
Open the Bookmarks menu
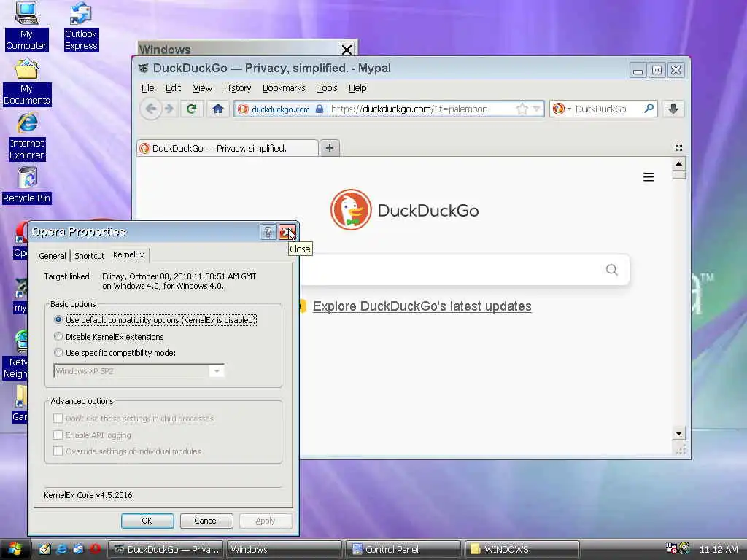point(284,88)
